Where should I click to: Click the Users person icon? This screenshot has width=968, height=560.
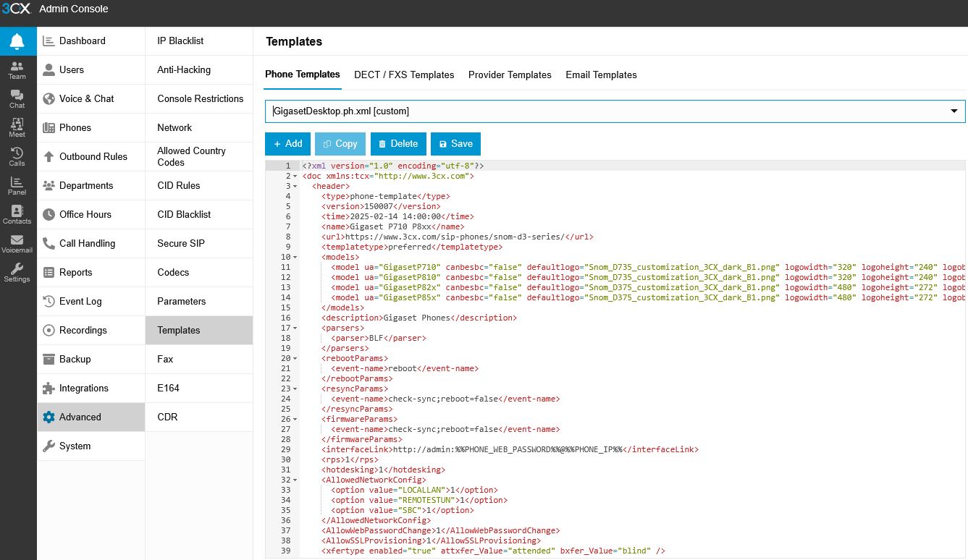[x=49, y=70]
